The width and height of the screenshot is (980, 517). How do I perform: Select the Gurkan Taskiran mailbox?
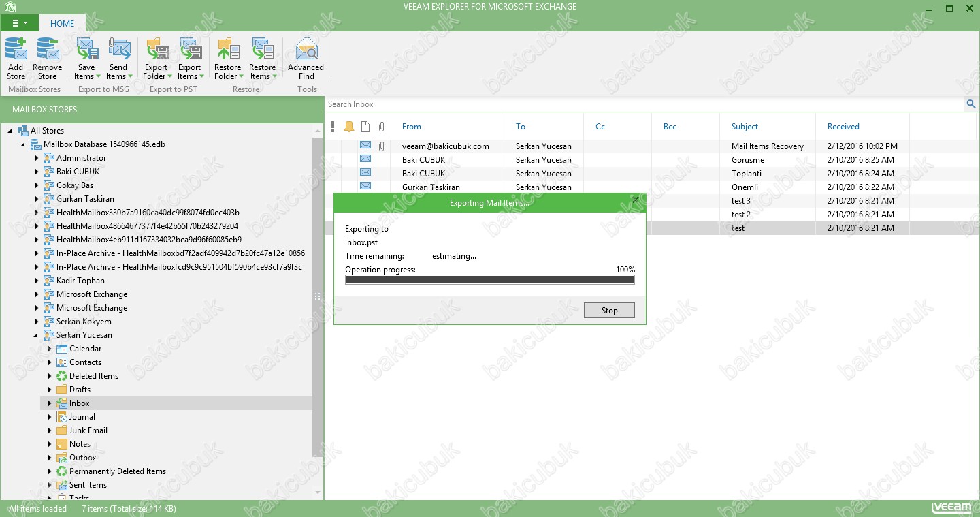[86, 199]
